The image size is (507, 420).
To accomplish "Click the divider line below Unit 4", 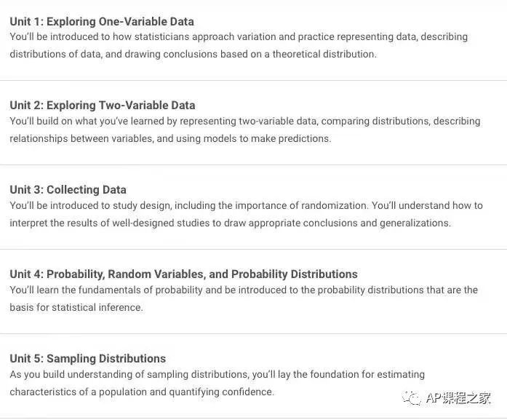I will [x=253, y=333].
